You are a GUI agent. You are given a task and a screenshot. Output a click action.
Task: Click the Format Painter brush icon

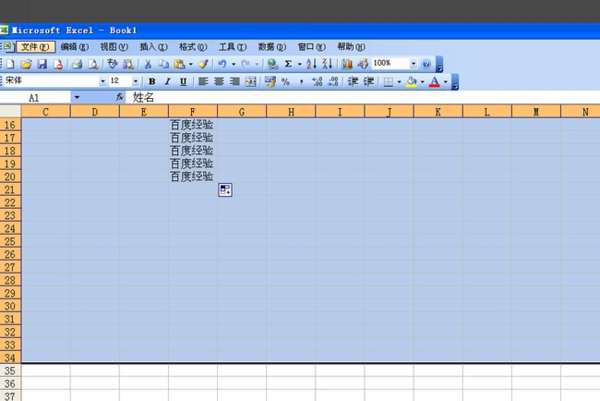pos(202,64)
